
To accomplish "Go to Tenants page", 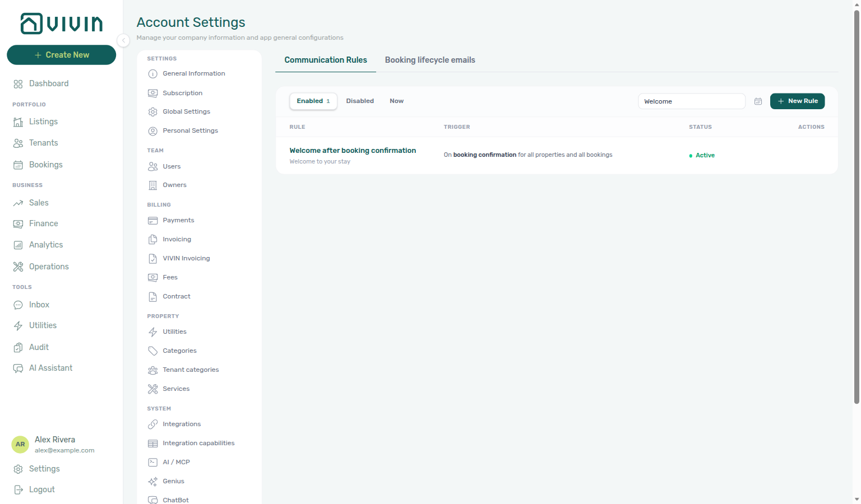I will click(x=43, y=143).
